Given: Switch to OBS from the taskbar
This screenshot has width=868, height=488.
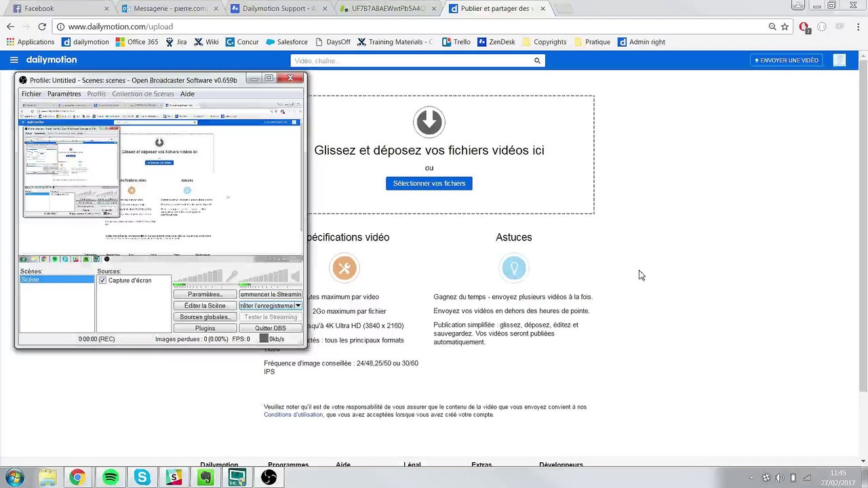Looking at the screenshot, I should click(x=269, y=478).
